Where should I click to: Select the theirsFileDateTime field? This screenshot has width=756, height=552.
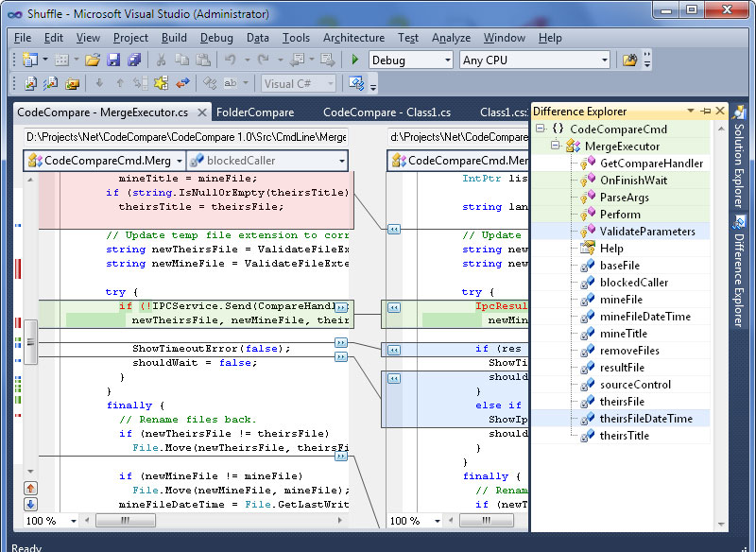(646, 419)
